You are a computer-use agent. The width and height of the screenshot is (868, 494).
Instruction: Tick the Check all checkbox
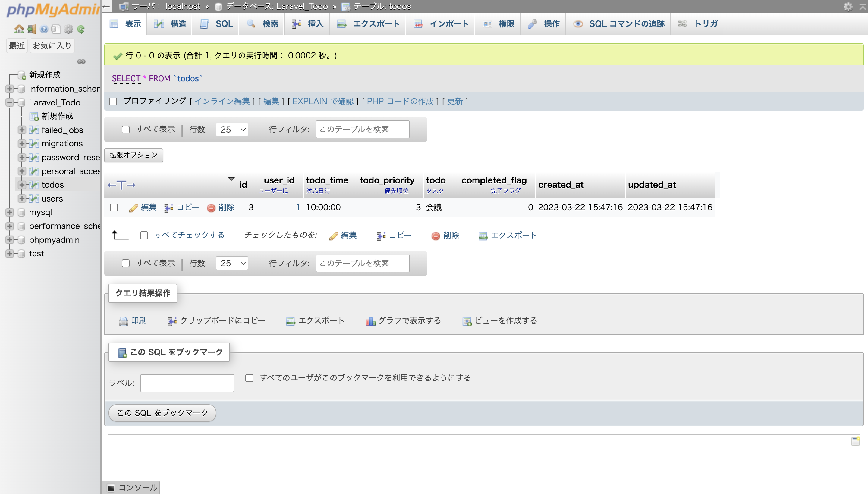[144, 235]
